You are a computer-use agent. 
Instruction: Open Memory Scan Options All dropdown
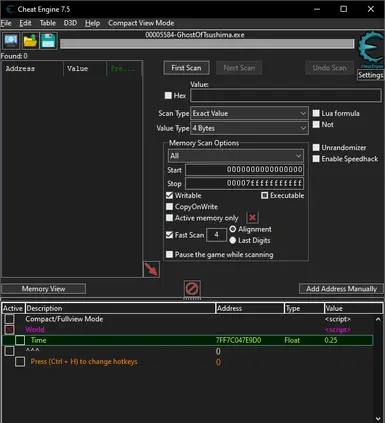point(236,156)
